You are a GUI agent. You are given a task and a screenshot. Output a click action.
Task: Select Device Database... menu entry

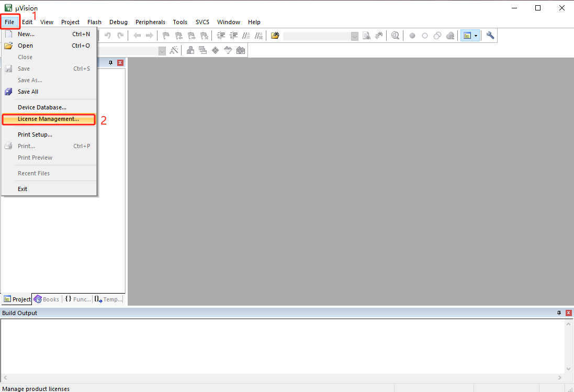tap(49, 107)
